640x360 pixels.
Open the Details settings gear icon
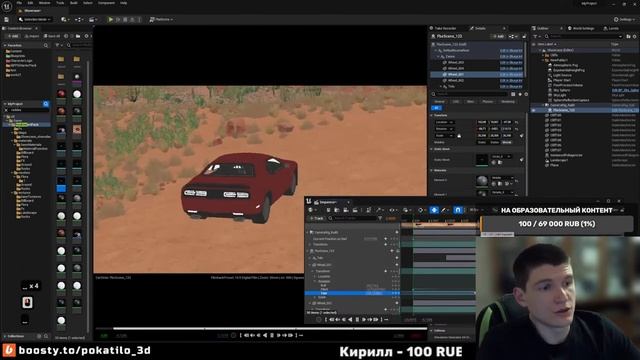pyautogui.click(x=526, y=94)
